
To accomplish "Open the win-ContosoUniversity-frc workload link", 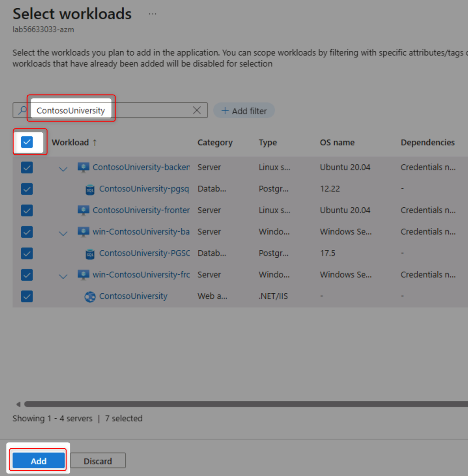I will pos(141,275).
